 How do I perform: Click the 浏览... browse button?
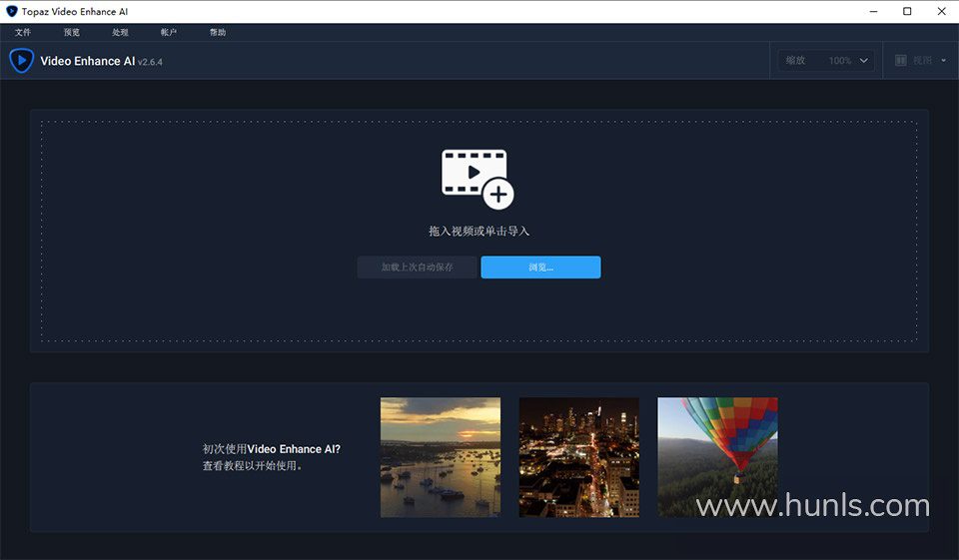[540, 268]
